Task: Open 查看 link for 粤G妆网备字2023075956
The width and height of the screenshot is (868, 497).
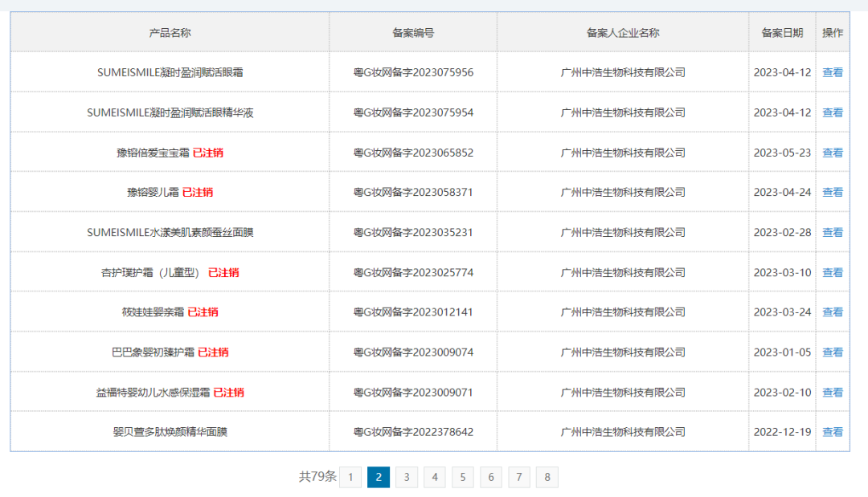Action: [833, 72]
